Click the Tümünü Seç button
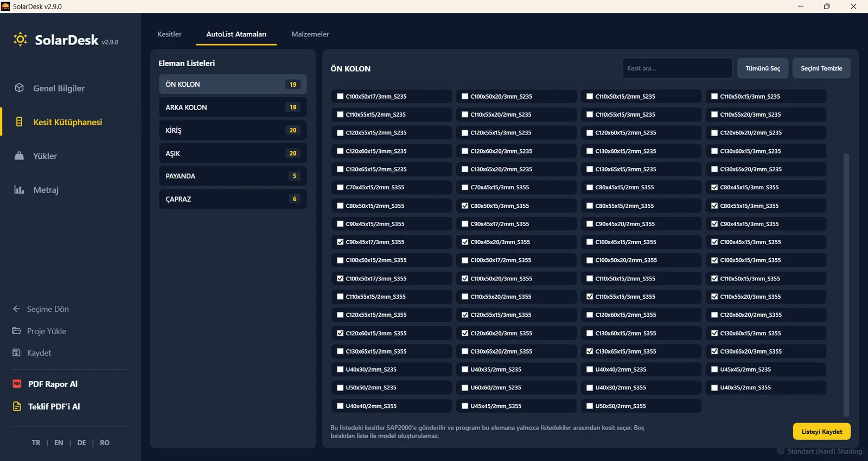This screenshot has width=868, height=461. pos(762,68)
